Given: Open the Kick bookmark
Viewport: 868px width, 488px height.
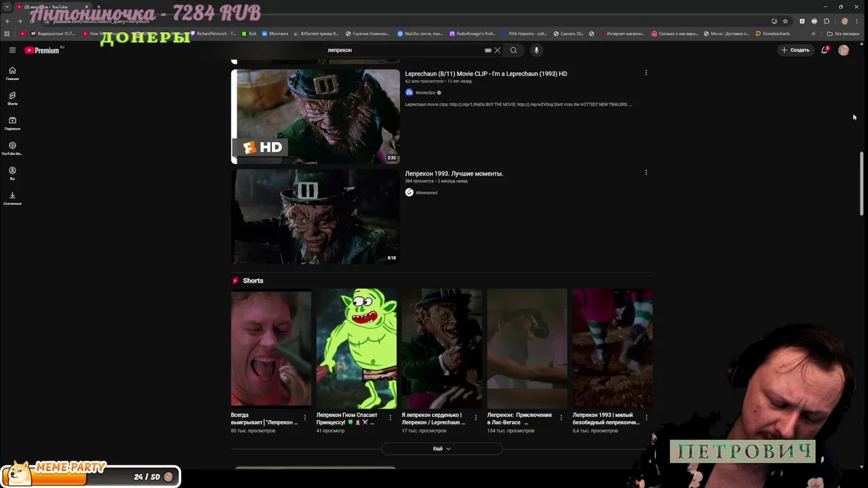Looking at the screenshot, I should point(250,34).
